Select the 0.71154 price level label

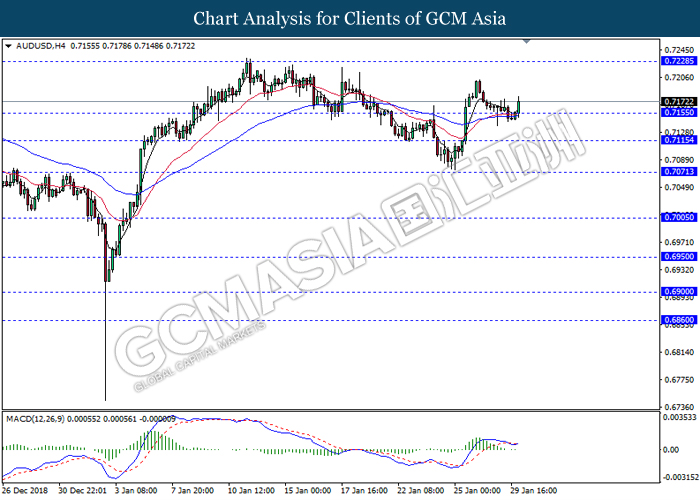679,140
